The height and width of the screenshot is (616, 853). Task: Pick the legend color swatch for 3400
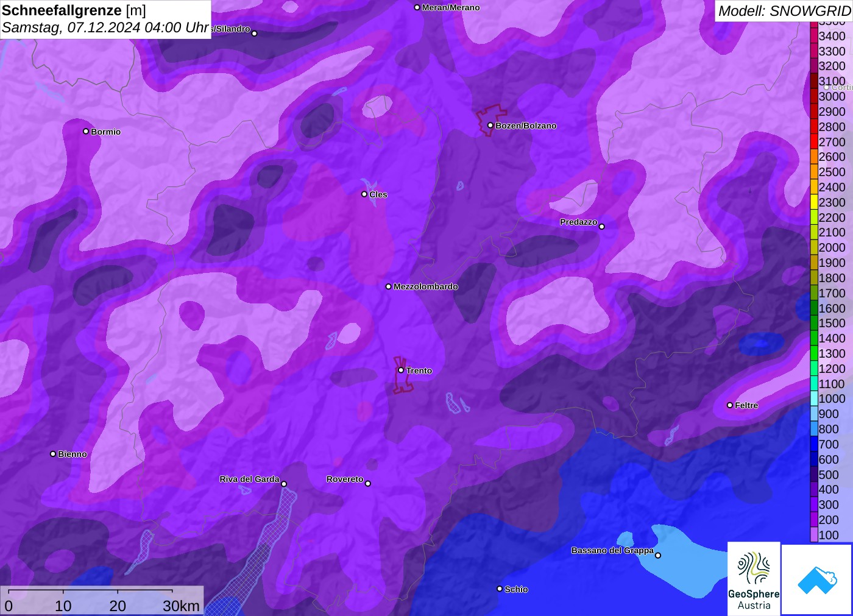814,36
